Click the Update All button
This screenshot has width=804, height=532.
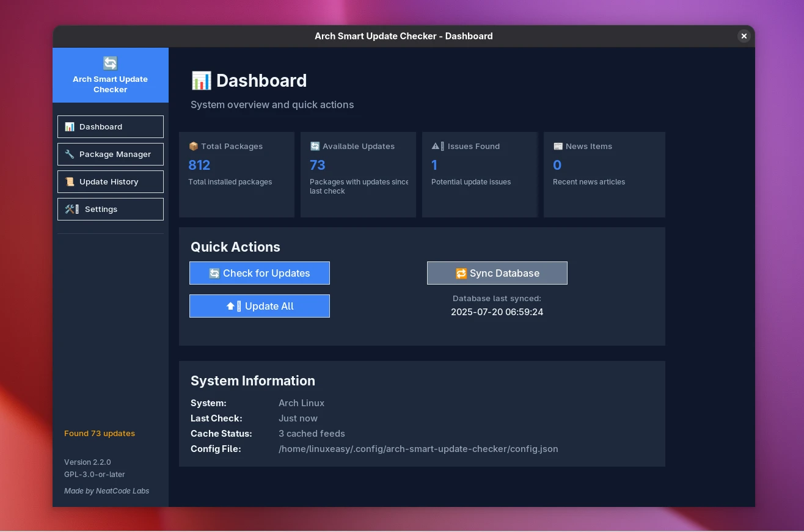[260, 306]
